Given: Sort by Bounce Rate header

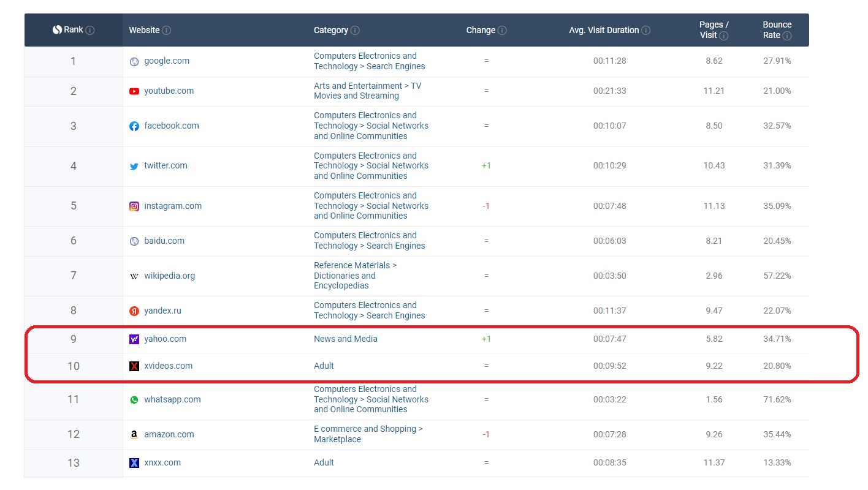Looking at the screenshot, I should (777, 30).
